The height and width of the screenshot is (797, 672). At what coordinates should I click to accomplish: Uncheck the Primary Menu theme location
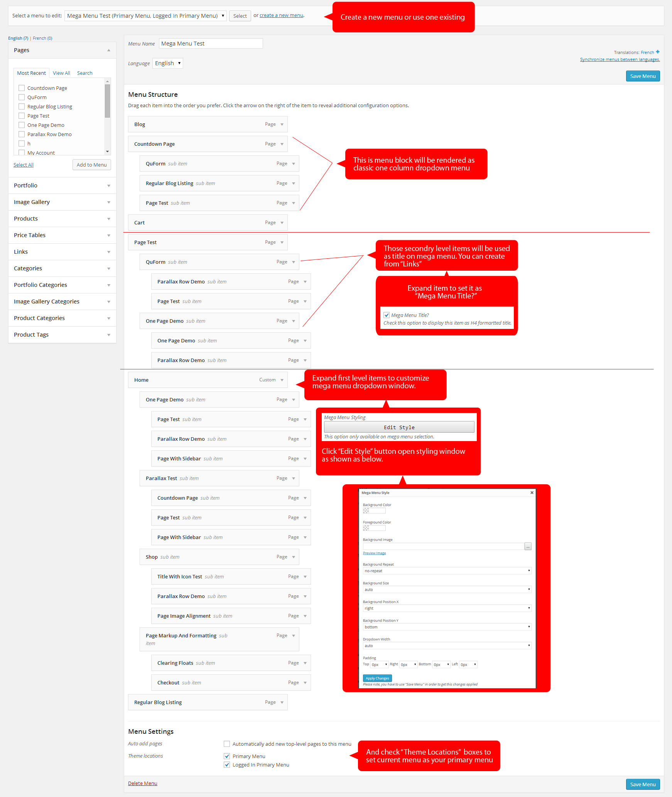click(x=227, y=756)
